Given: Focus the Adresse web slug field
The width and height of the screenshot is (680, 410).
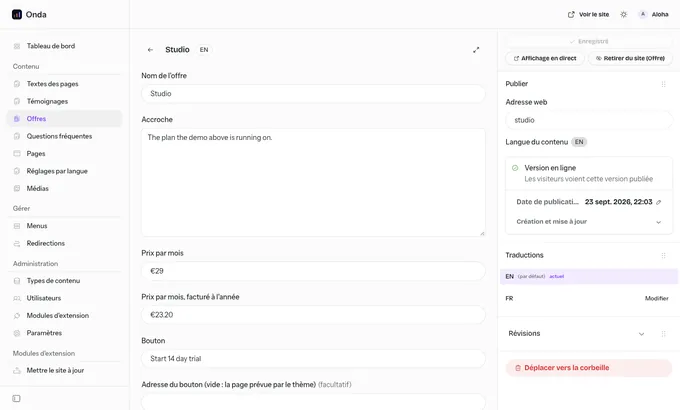Looking at the screenshot, I should (589, 120).
